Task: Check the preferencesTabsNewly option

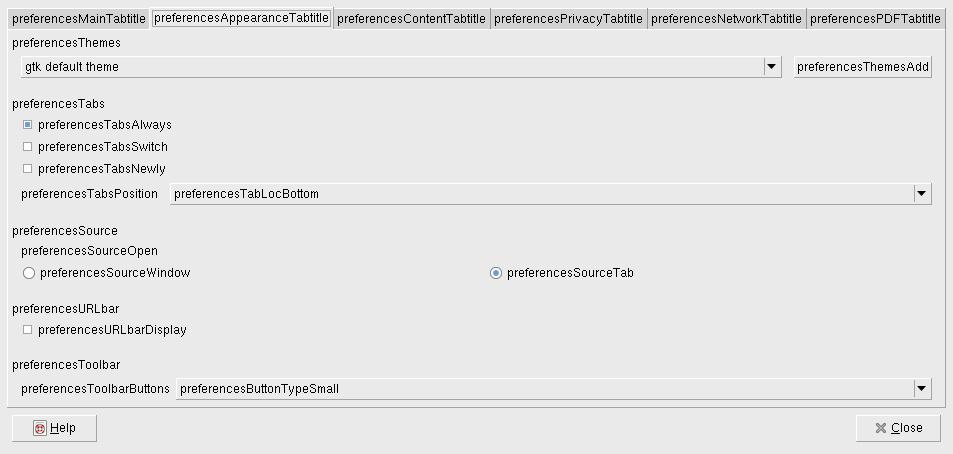Action: 28,169
